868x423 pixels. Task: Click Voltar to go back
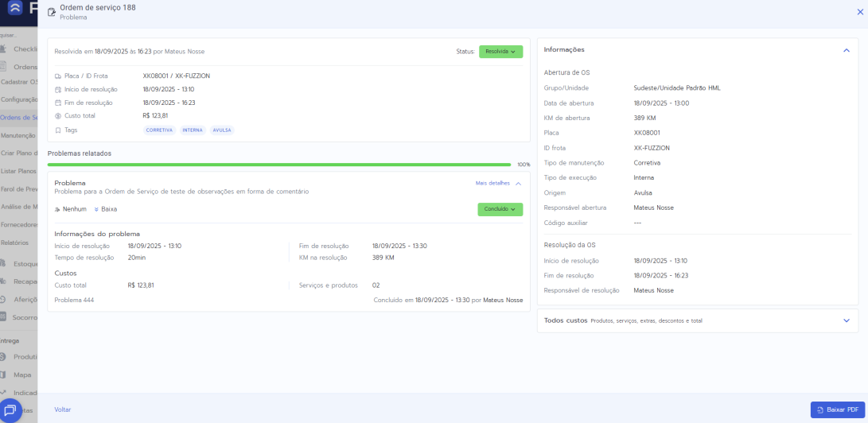point(63,409)
